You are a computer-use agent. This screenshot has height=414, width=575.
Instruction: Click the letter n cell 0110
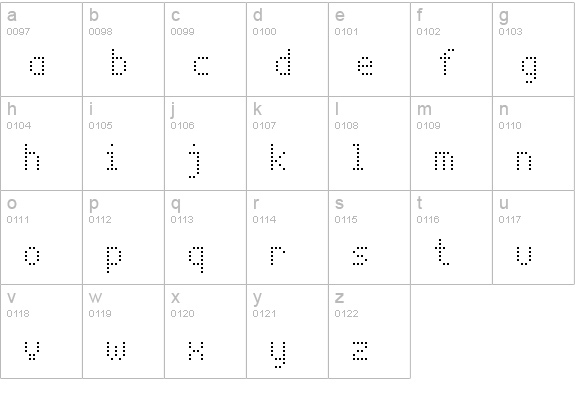[534, 143]
